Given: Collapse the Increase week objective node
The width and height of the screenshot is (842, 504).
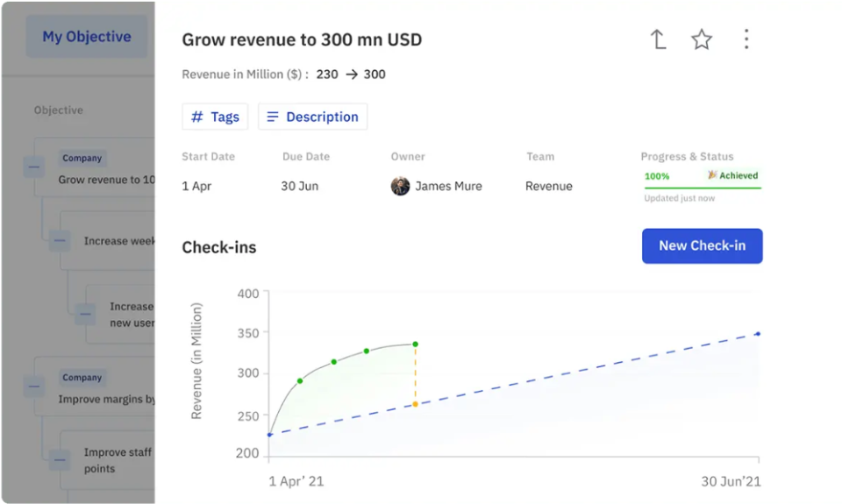Looking at the screenshot, I should [60, 240].
